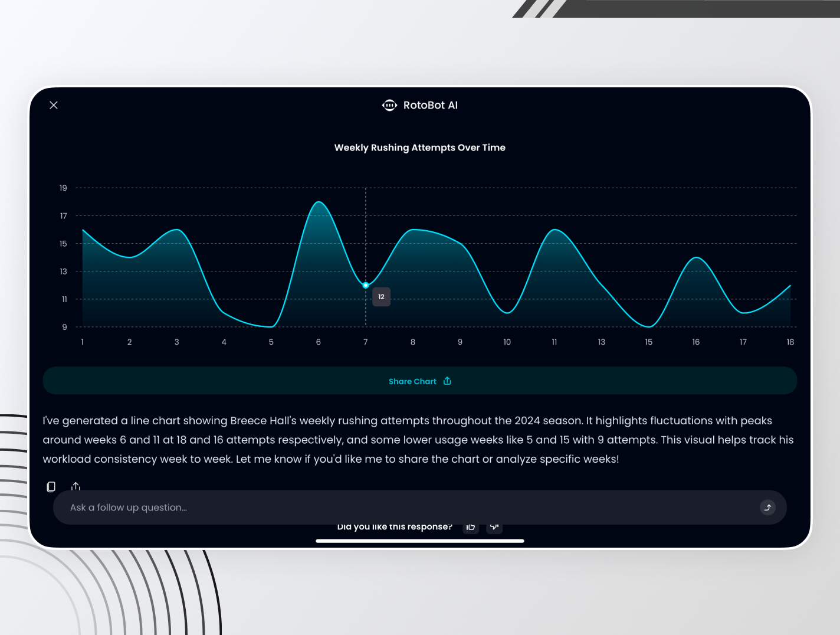Share the response via the export arrow icon

(76, 486)
